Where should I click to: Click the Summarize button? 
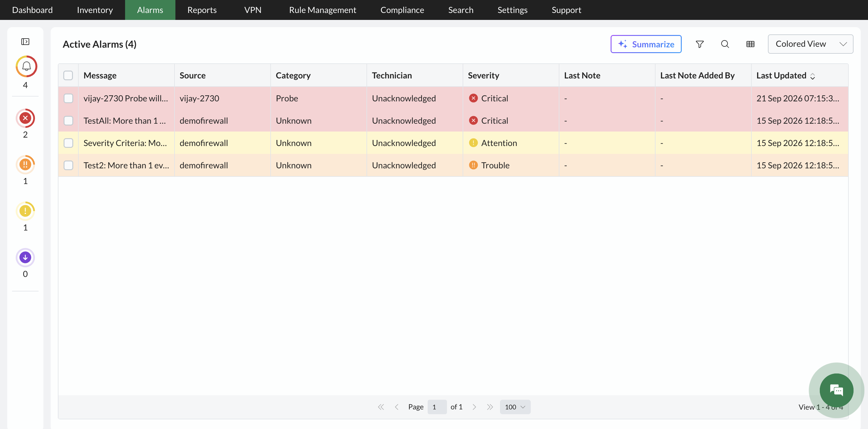tap(646, 44)
